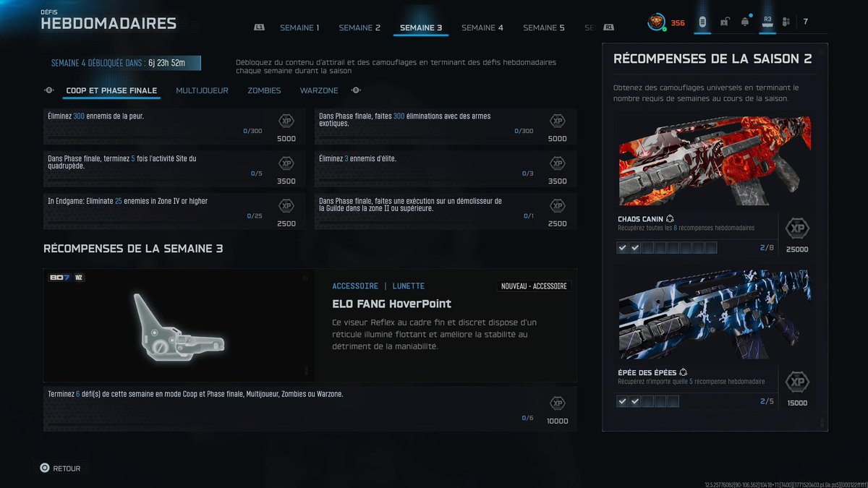Click 'Récompenses de la Saison 2' heading
Screen dimensions: 868x488
(x=712, y=59)
